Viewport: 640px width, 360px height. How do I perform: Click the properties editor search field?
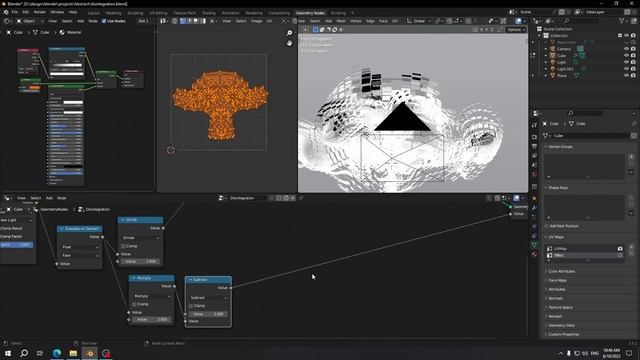[x=584, y=113]
